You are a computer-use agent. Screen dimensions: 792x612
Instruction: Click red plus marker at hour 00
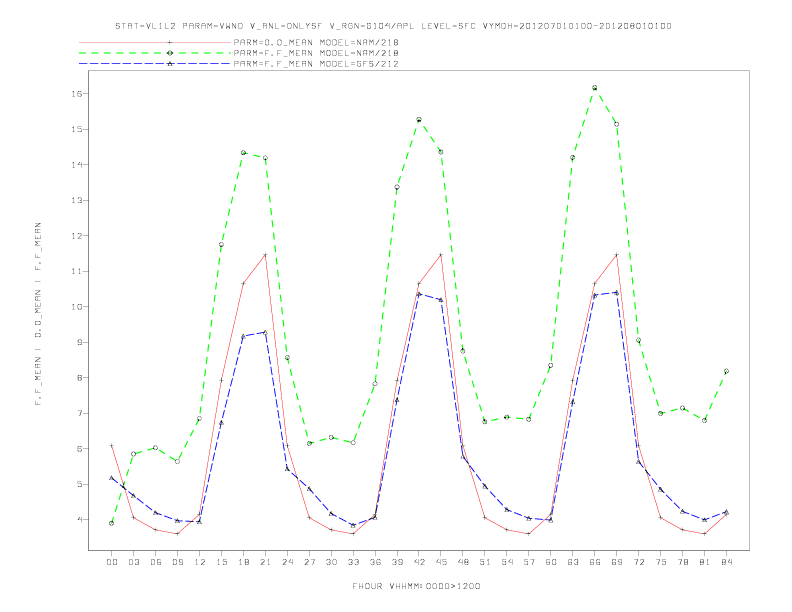[112, 445]
